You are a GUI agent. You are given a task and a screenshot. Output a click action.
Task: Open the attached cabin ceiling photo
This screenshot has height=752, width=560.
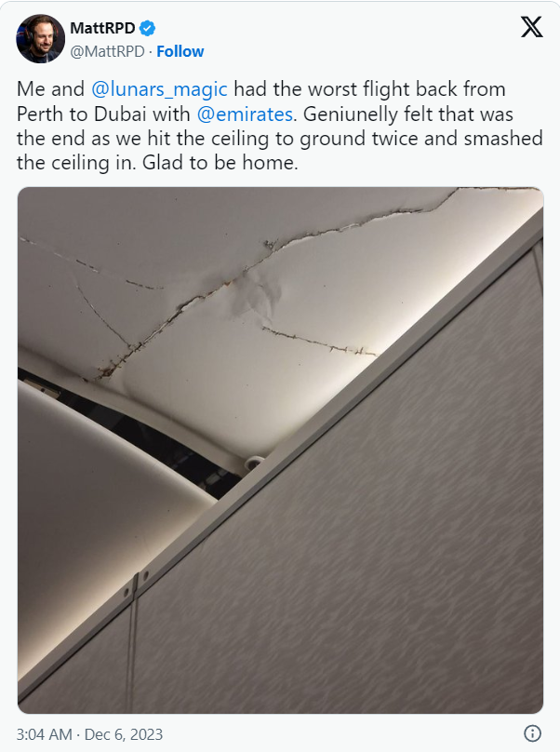[281, 450]
